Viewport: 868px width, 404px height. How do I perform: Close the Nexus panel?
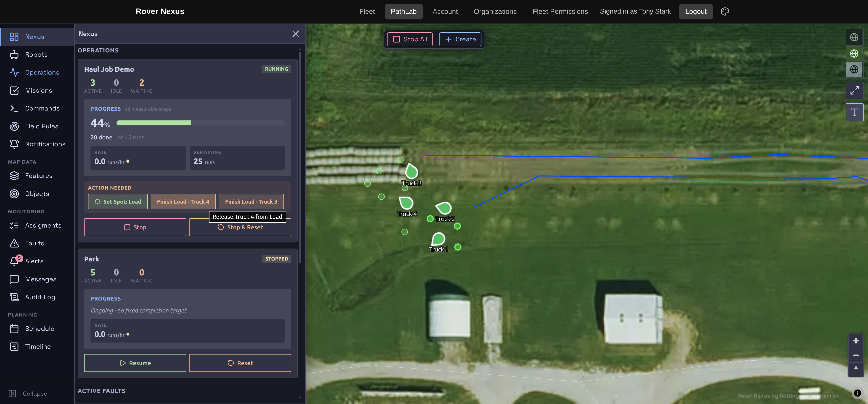pos(295,34)
